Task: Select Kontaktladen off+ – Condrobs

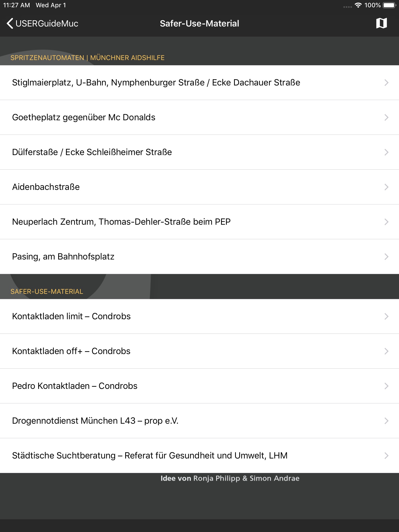Action: (71, 351)
